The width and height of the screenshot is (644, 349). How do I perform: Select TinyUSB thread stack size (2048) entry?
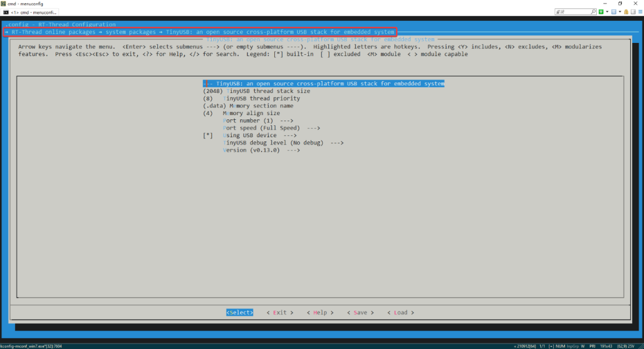[256, 91]
